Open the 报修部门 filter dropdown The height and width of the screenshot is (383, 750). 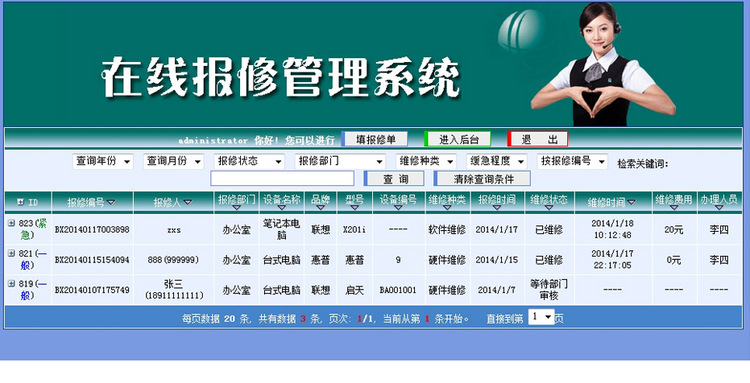click(340, 162)
